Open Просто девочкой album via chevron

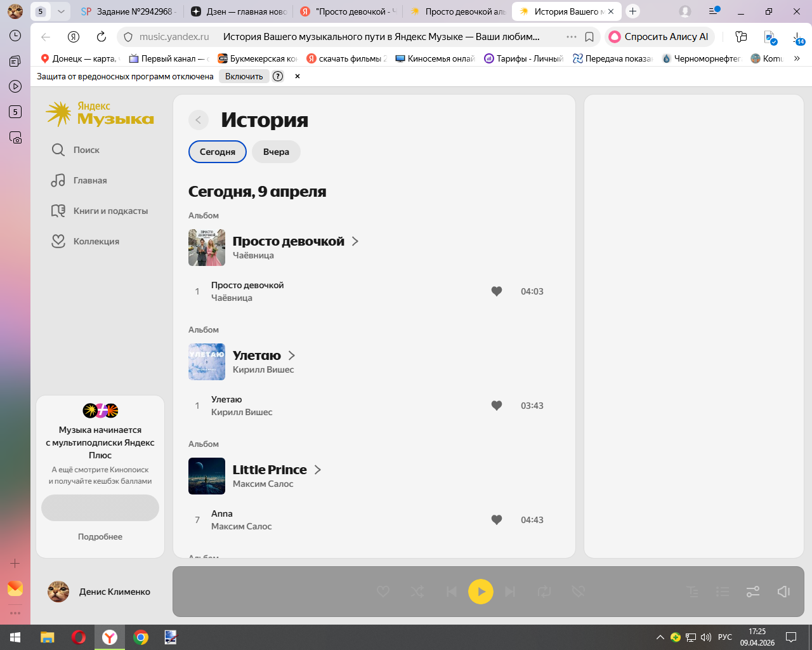355,241
